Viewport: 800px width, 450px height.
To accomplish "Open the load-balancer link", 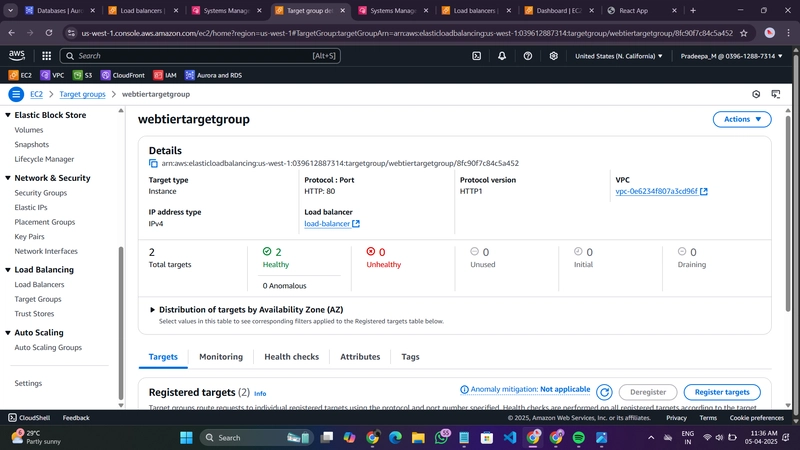I will click(332, 224).
